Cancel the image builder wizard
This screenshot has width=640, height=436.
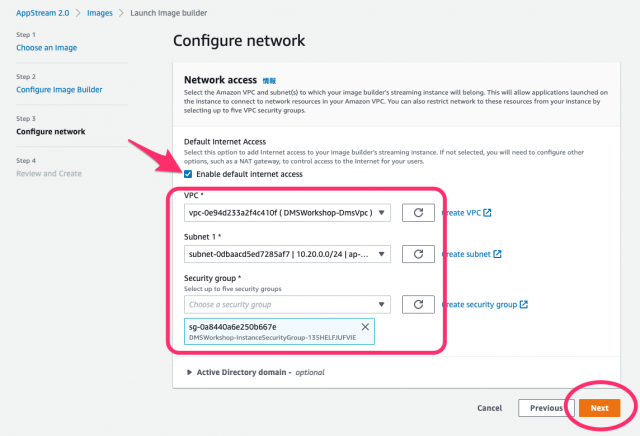point(490,408)
